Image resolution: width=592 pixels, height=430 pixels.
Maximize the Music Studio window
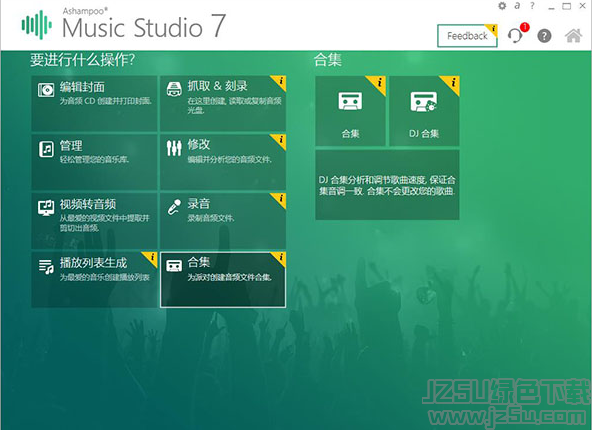(566, 6)
